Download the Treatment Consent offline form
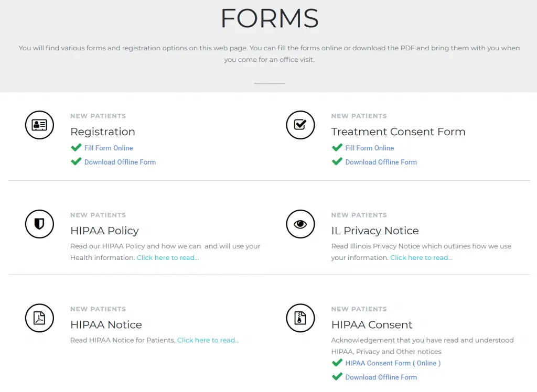This screenshot has height=392, width=537. (381, 162)
